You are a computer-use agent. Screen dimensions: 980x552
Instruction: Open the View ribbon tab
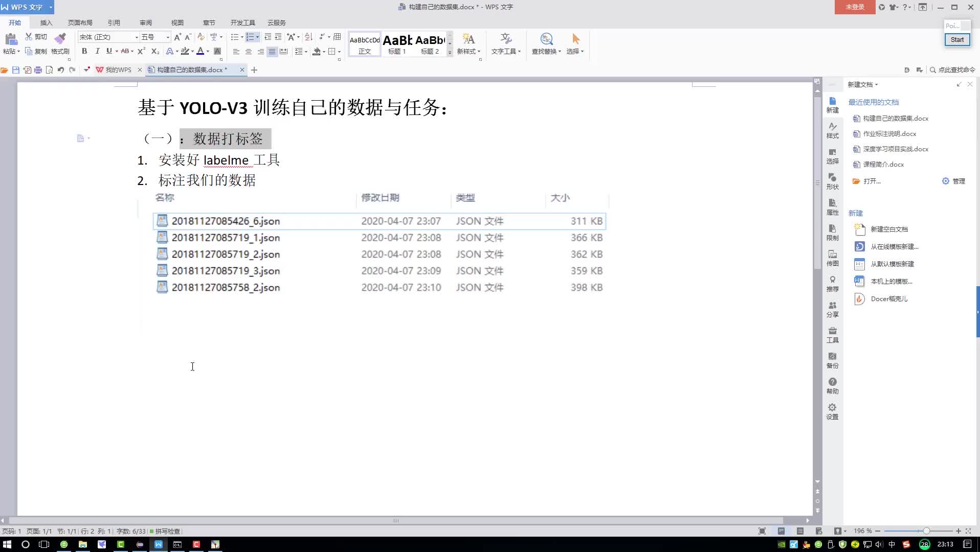click(177, 22)
